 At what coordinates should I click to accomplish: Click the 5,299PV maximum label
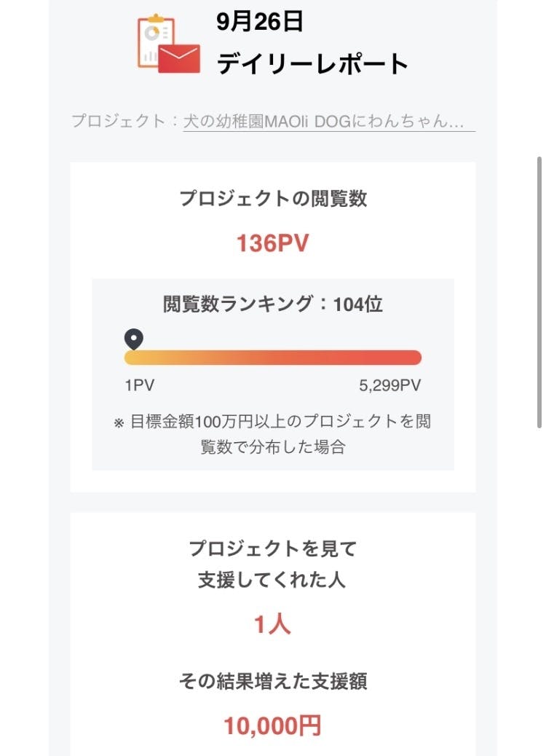[x=389, y=385]
